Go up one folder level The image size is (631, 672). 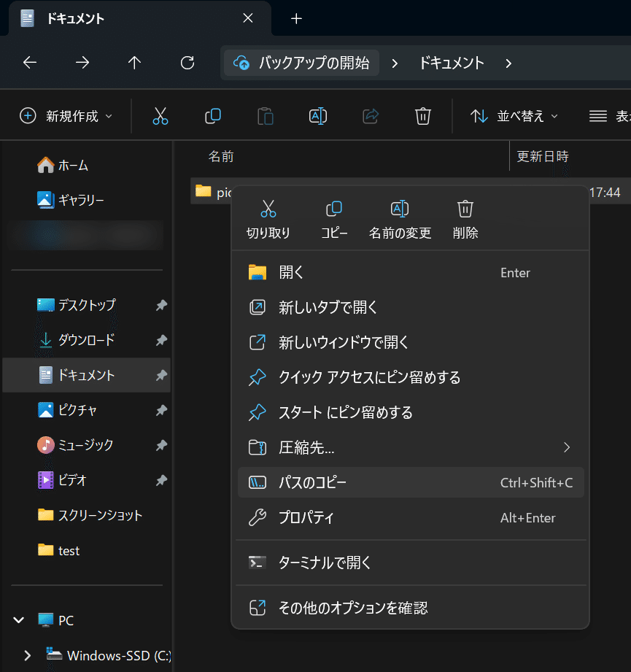(x=134, y=63)
